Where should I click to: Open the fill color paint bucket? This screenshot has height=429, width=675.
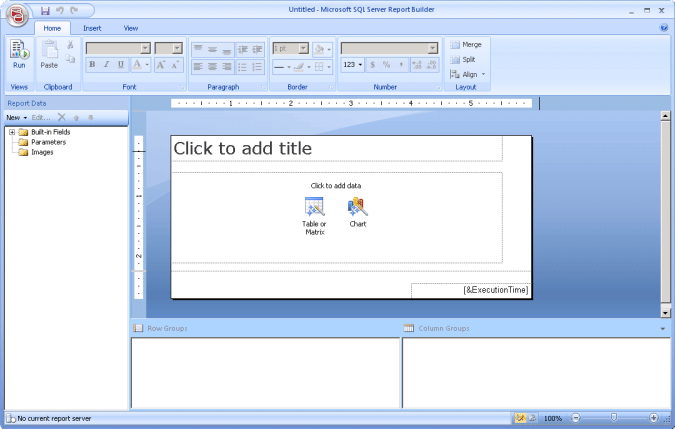[x=319, y=49]
